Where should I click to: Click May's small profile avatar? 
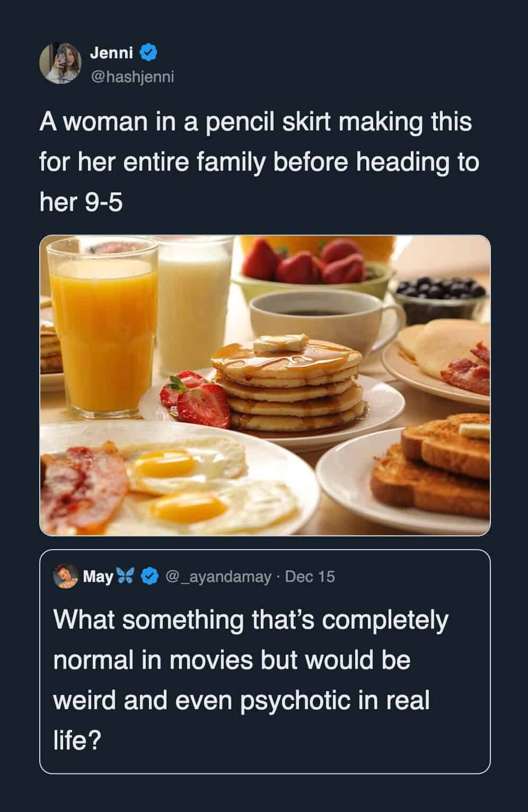(66, 577)
